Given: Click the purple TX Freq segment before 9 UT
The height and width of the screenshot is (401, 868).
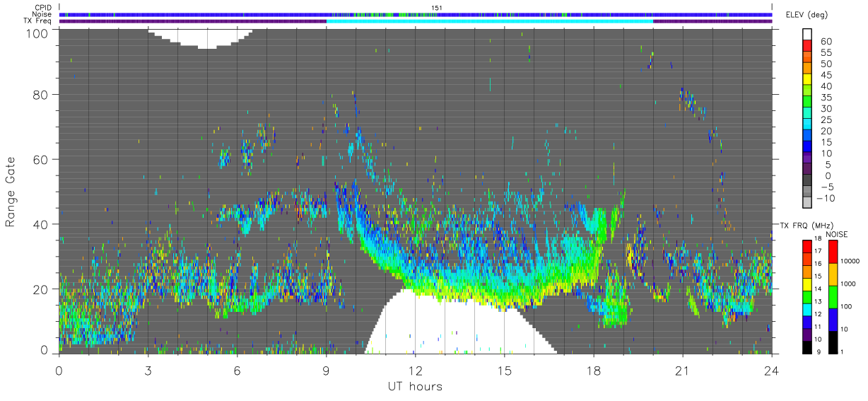Looking at the screenshot, I should (x=193, y=21).
